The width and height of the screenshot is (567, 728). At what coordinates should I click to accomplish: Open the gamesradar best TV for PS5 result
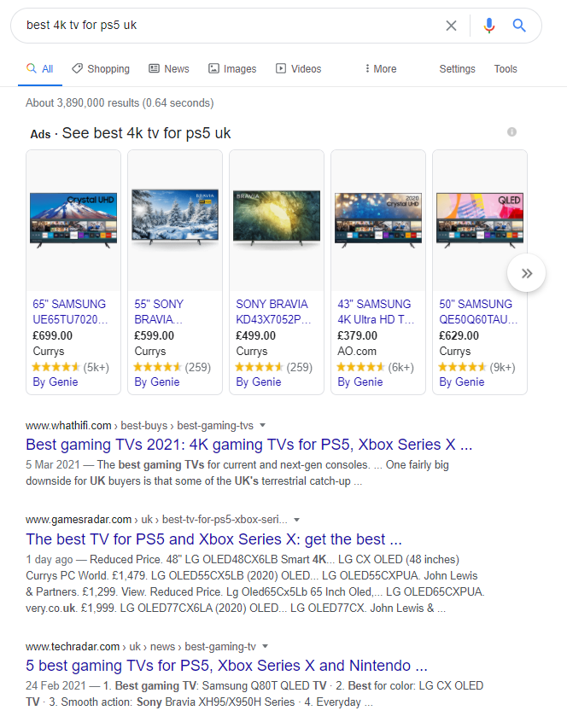click(x=213, y=539)
